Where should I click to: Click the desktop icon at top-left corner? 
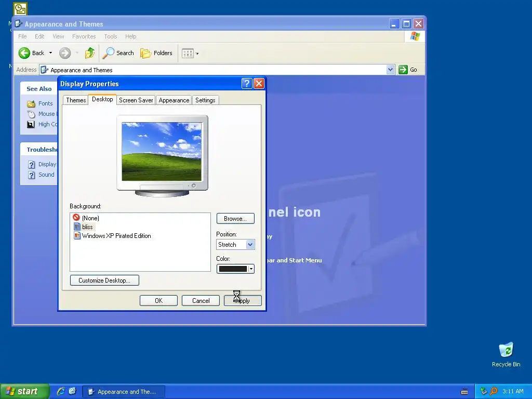[x=20, y=9]
